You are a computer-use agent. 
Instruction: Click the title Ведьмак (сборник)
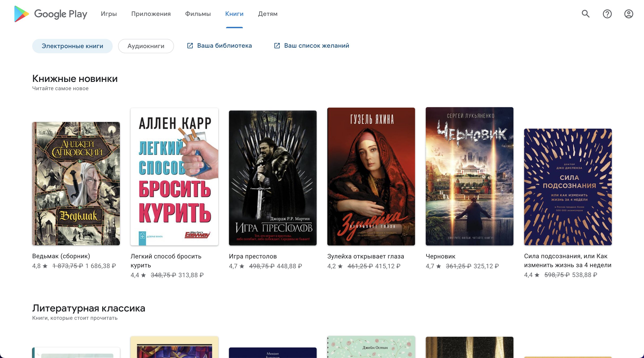point(61,256)
